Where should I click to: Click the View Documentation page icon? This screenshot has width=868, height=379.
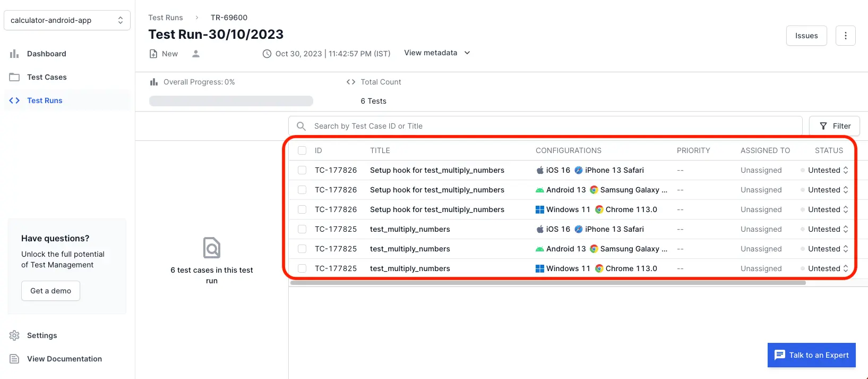click(x=14, y=359)
